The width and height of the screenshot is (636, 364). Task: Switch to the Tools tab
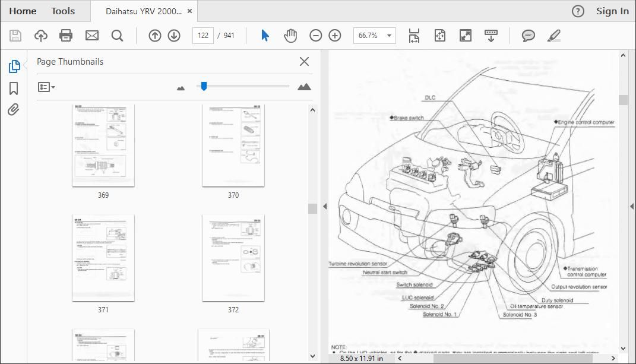tap(63, 11)
